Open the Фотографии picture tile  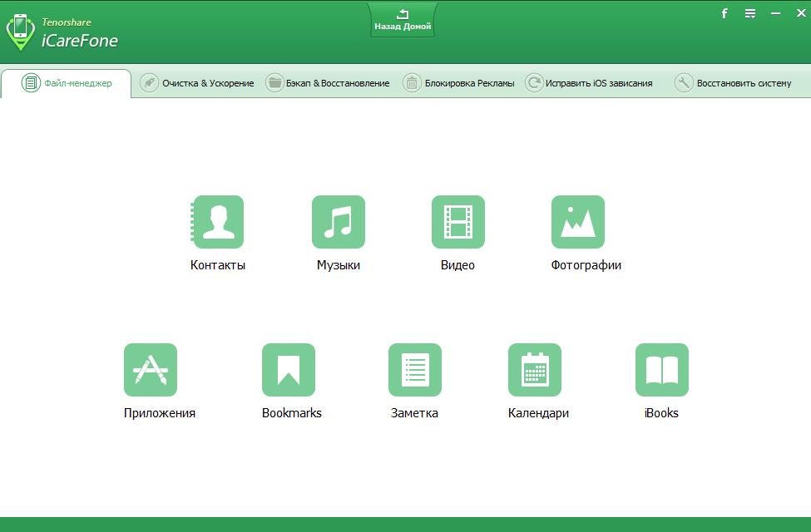pos(578,222)
